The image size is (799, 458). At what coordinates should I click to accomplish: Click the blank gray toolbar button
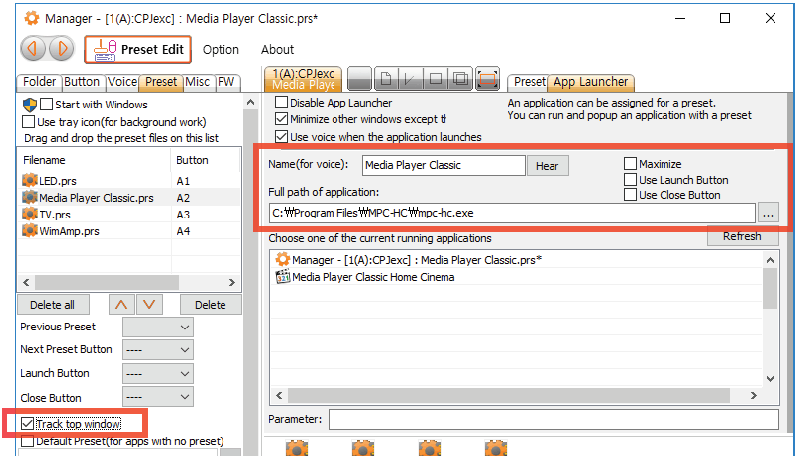pyautogui.click(x=359, y=79)
